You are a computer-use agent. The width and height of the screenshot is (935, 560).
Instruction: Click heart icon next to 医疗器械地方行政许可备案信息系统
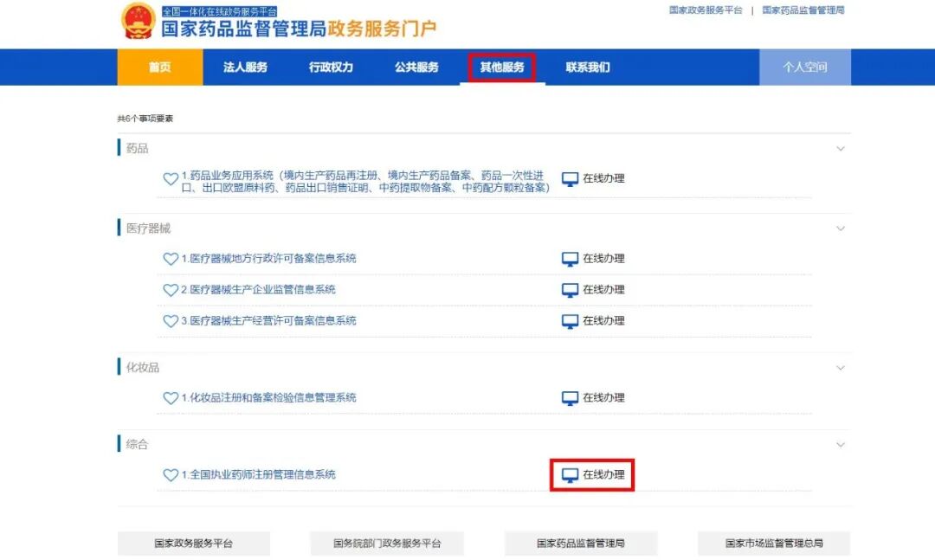tap(171, 258)
